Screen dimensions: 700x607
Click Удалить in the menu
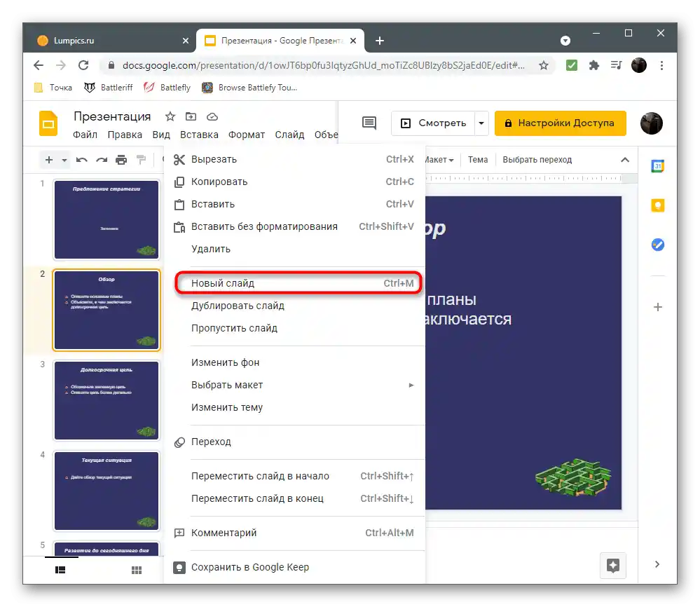click(x=294, y=249)
